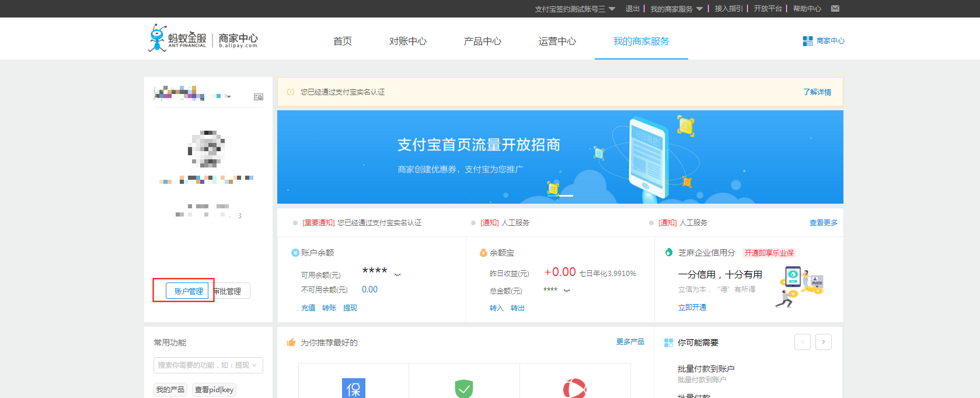Click 了解详情 in the verification notice
Viewport: 980px width, 398px height.
(x=817, y=92)
